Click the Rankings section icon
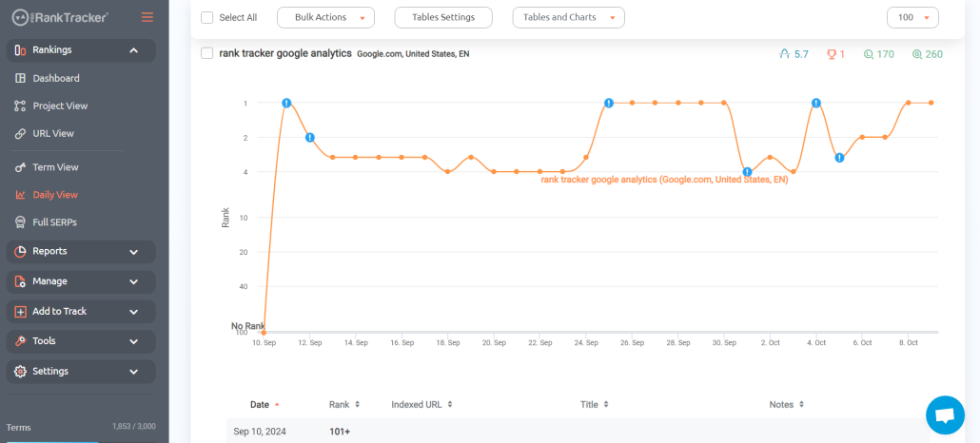 click(x=20, y=50)
